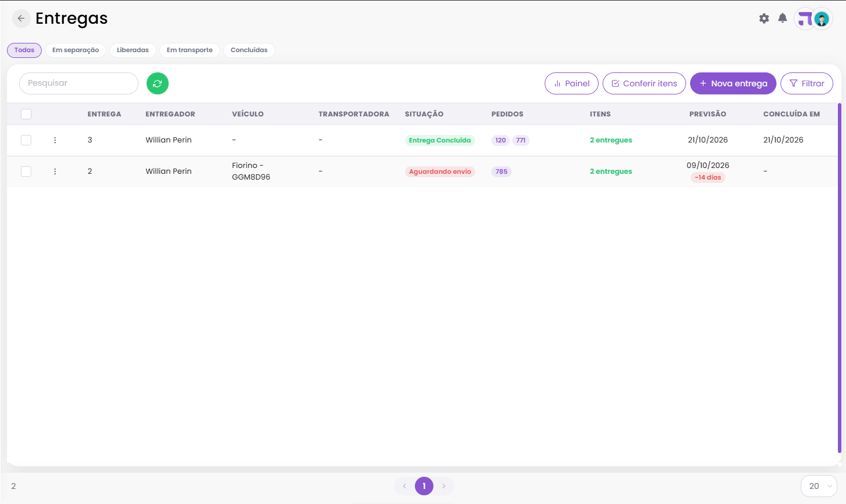Screen dimensions: 846x504
Task: Click the 09/10/2026 forecast date
Action: tap(708, 166)
